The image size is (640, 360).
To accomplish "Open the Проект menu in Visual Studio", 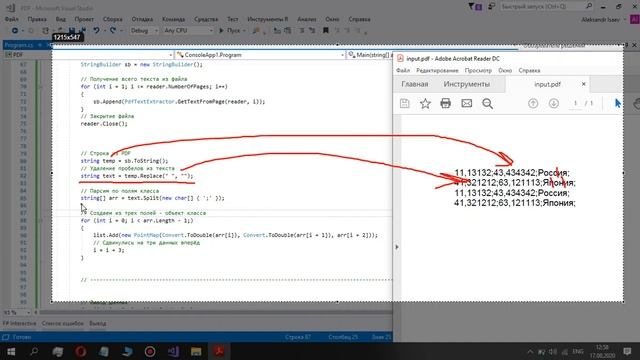I will click(x=84, y=19).
